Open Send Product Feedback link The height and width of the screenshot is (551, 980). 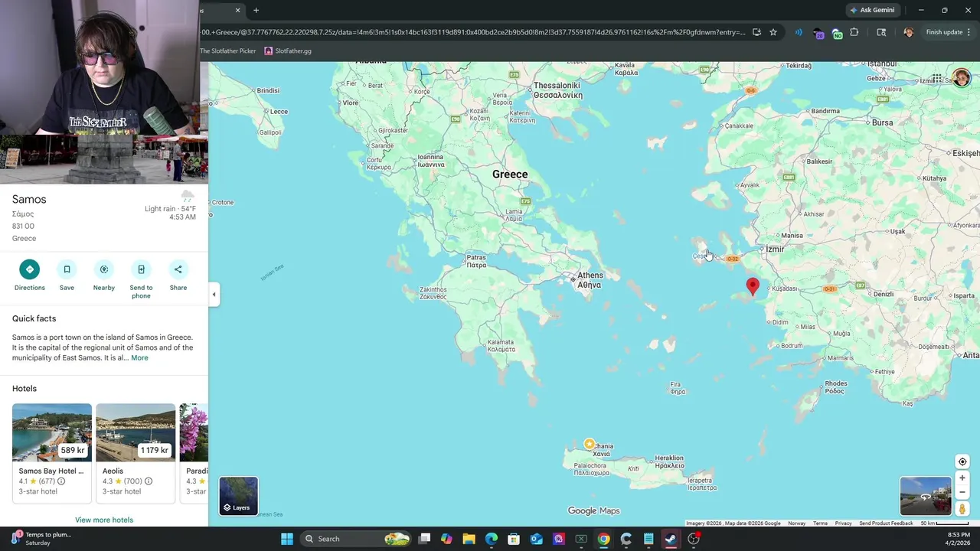886,523
